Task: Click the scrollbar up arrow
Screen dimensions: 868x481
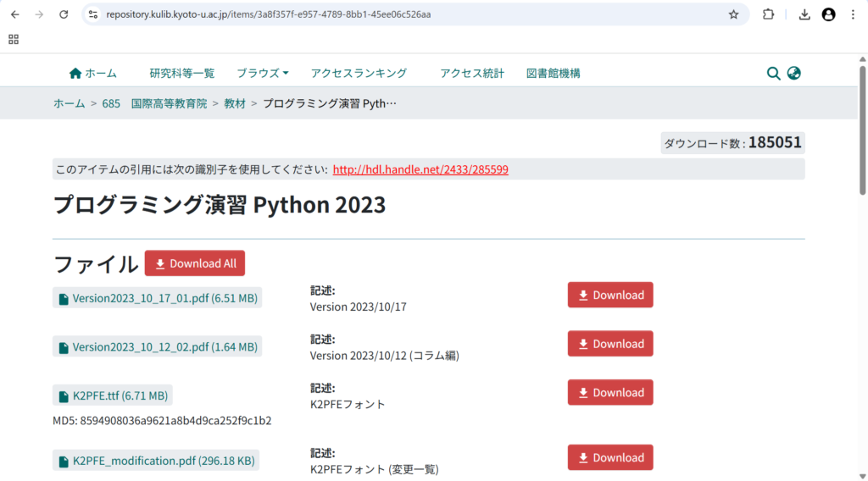Action: (x=862, y=59)
